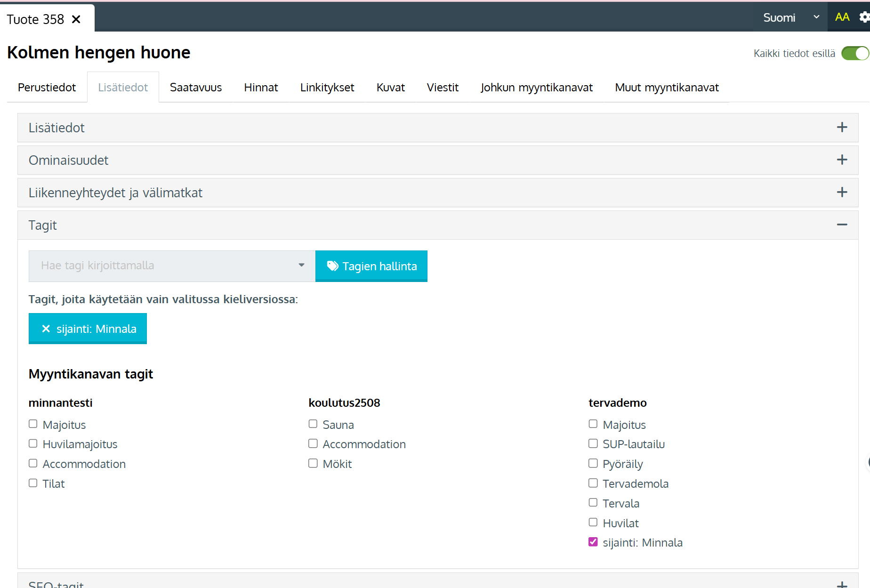This screenshot has height=588, width=870.
Task: Switch to Lisätiedot tab
Action: (x=123, y=88)
